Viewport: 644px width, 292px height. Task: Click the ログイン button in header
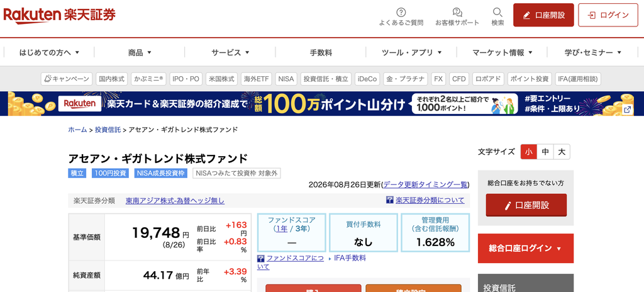[x=608, y=15]
